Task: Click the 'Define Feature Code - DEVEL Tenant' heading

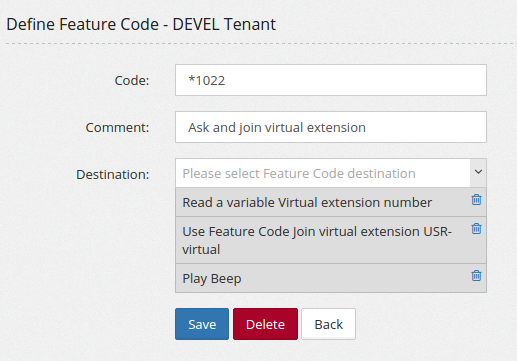Action: 141,24
